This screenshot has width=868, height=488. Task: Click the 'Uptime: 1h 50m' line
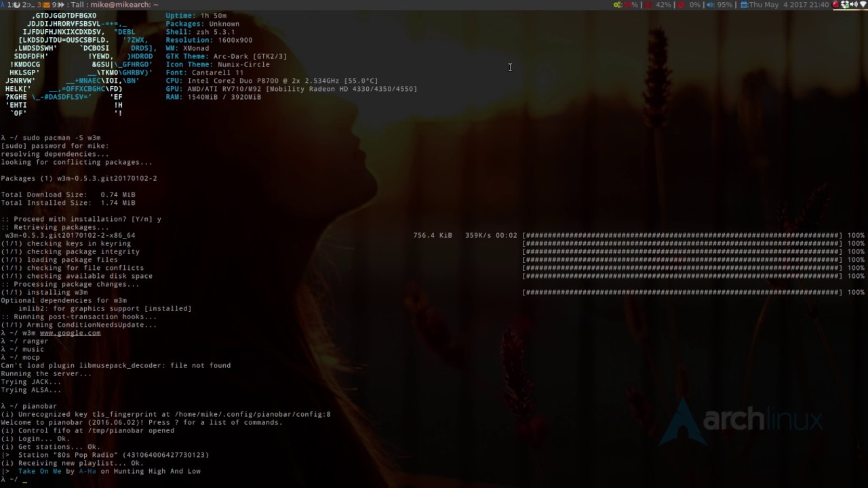tap(196, 16)
